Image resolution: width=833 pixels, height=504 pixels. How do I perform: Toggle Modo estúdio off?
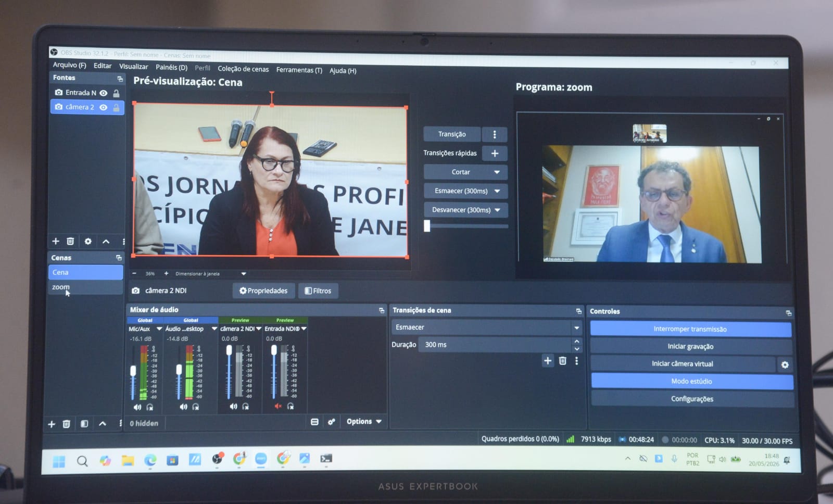coord(692,382)
